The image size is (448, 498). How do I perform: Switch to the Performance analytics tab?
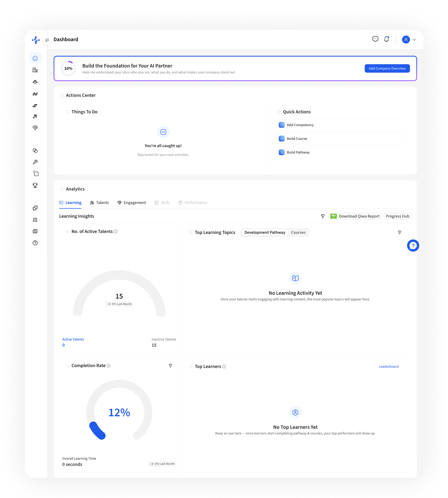tap(193, 203)
